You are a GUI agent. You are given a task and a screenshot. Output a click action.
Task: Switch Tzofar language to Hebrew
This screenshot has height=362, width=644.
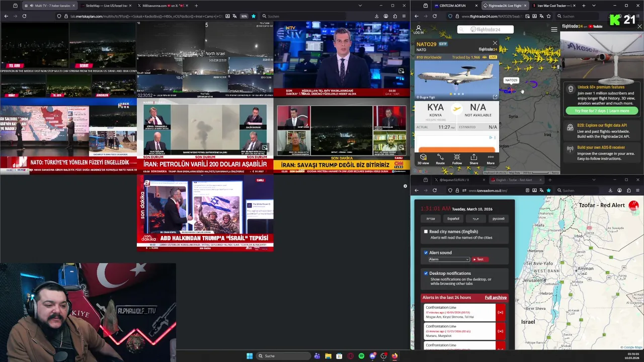pos(431,219)
